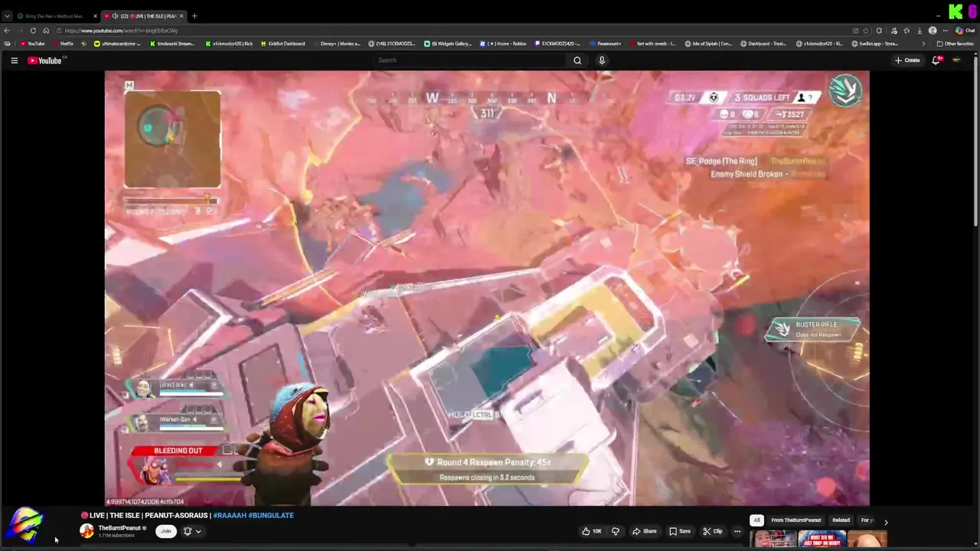Open the Netflix bookmark
Image resolution: width=980 pixels, height=551 pixels.
coord(63,44)
